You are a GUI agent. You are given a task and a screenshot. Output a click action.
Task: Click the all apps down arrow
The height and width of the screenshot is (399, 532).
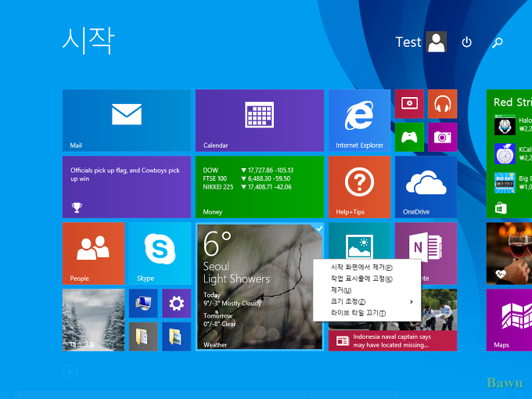[x=70, y=372]
